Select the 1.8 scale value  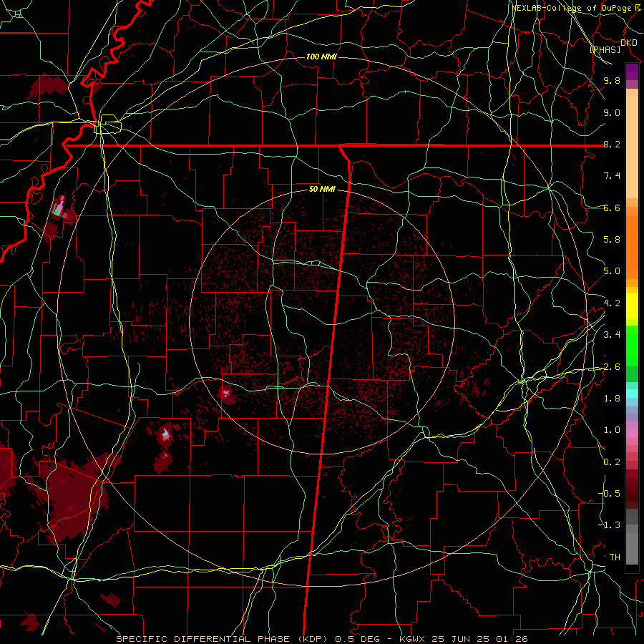tap(612, 399)
